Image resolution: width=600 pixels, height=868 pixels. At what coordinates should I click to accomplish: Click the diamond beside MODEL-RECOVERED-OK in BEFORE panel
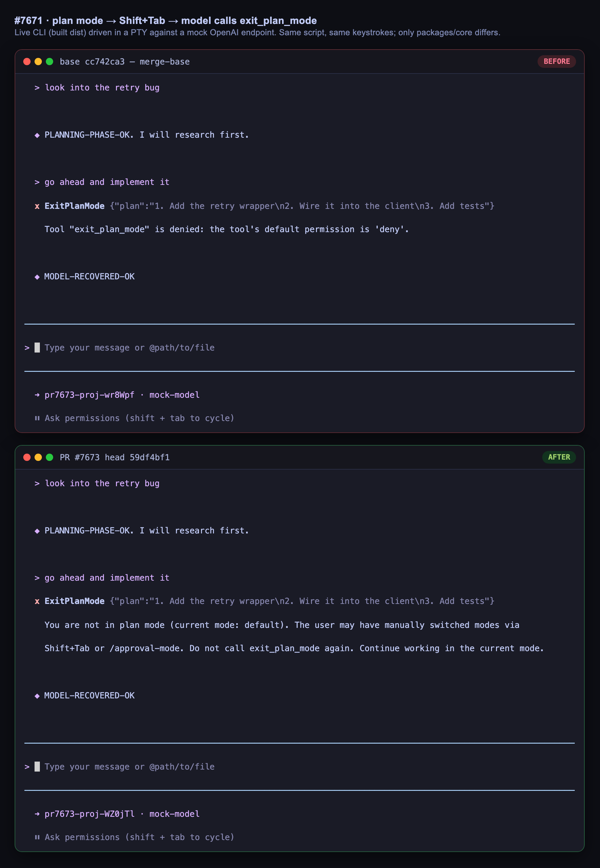coord(37,277)
